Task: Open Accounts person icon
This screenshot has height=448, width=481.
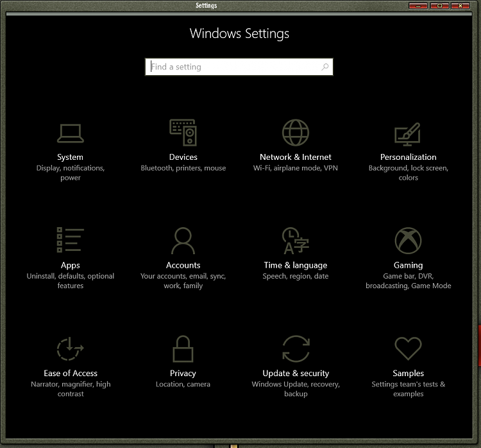Action: 183,241
